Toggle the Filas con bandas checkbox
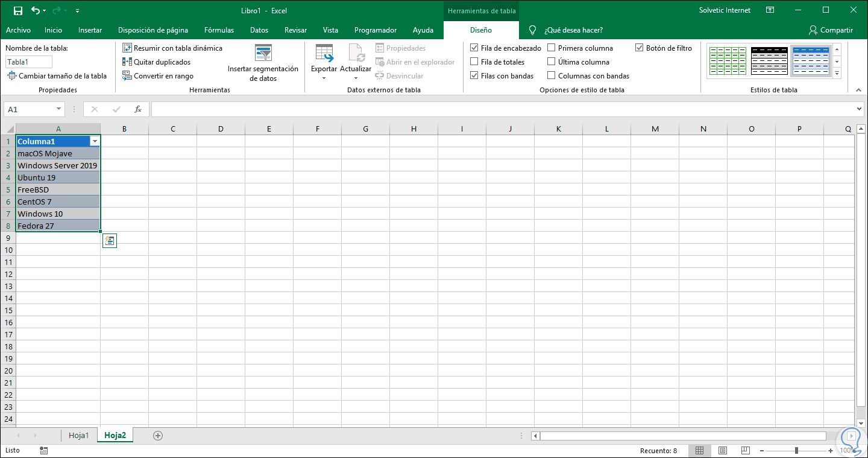This screenshot has width=868, height=458. click(x=474, y=76)
